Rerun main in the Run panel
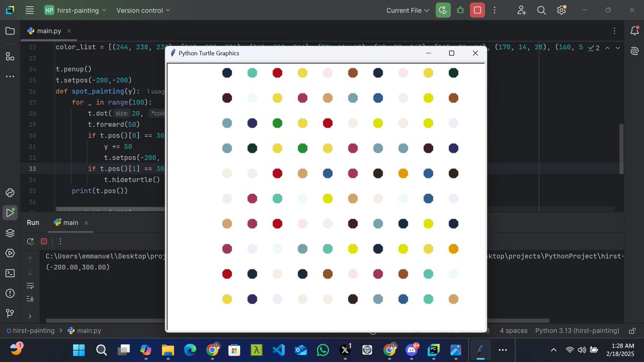644x362 pixels. (x=31, y=241)
